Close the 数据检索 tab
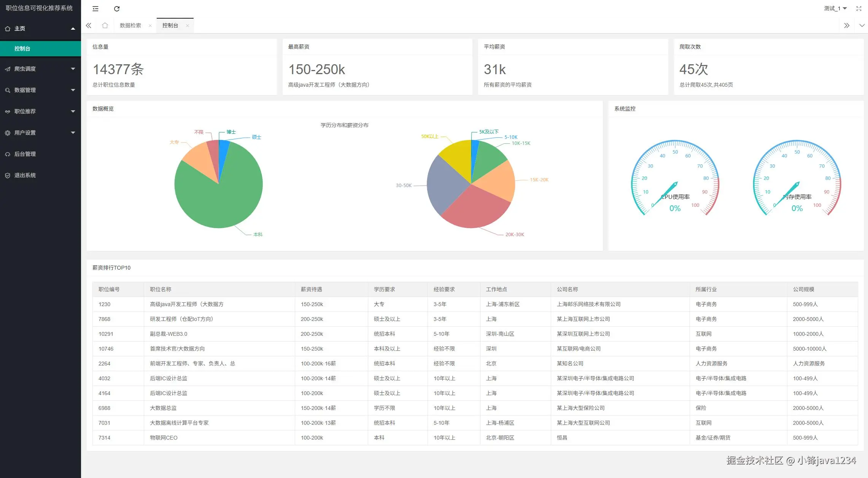Screen dimensions: 868x478 click(x=150, y=26)
